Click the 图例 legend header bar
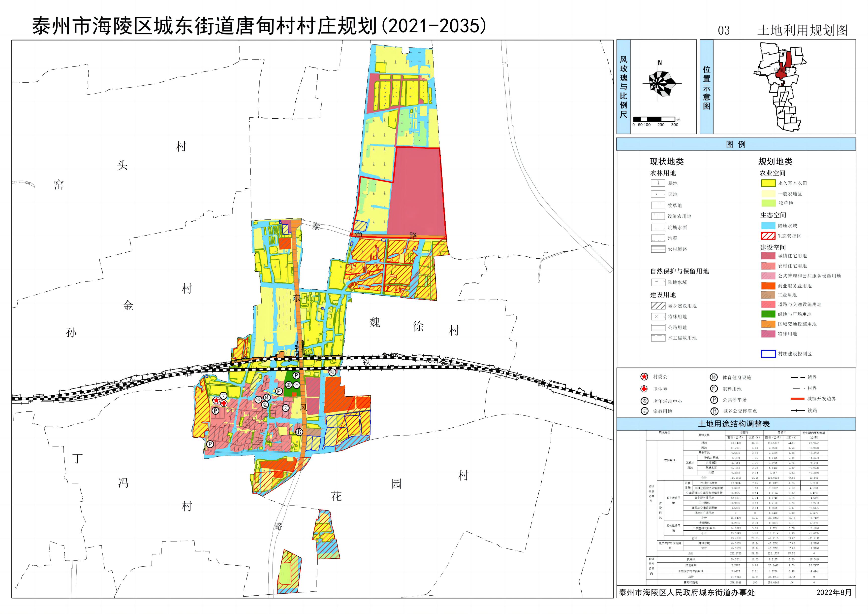The image size is (868, 614). pyautogui.click(x=736, y=144)
